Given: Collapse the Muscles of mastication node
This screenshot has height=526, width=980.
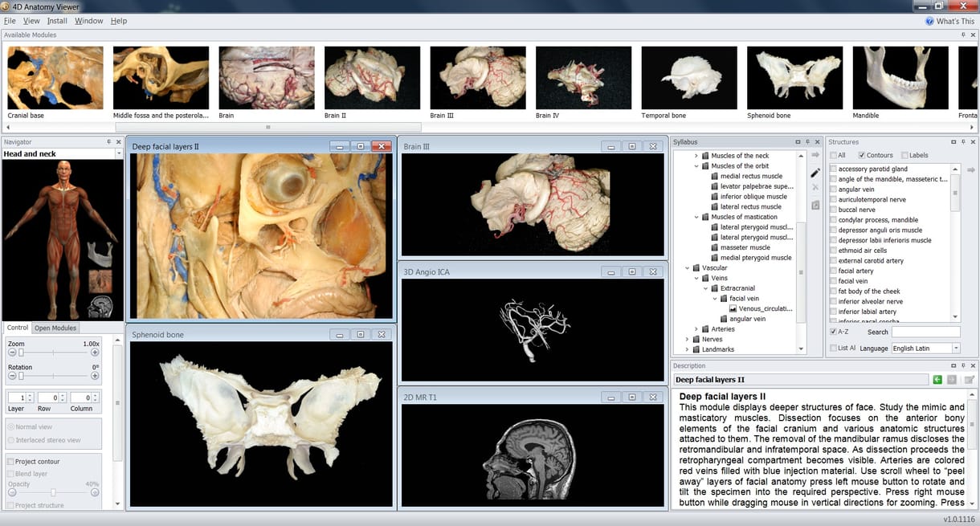Looking at the screenshot, I should click(696, 217).
